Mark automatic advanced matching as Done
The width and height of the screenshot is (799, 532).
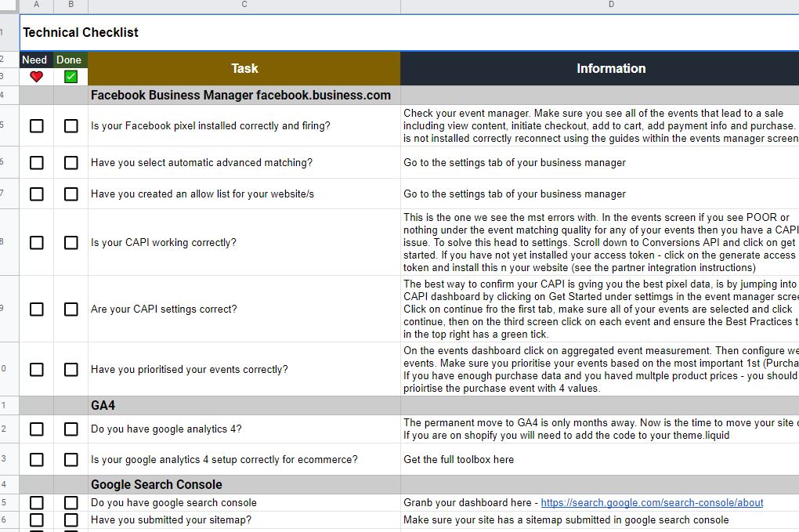point(71,163)
